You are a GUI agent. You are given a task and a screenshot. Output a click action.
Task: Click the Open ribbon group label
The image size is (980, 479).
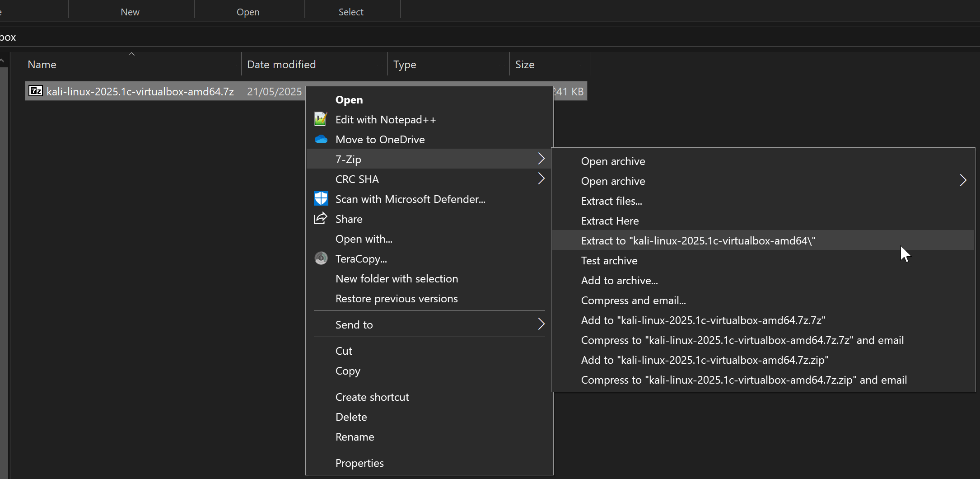(x=248, y=12)
